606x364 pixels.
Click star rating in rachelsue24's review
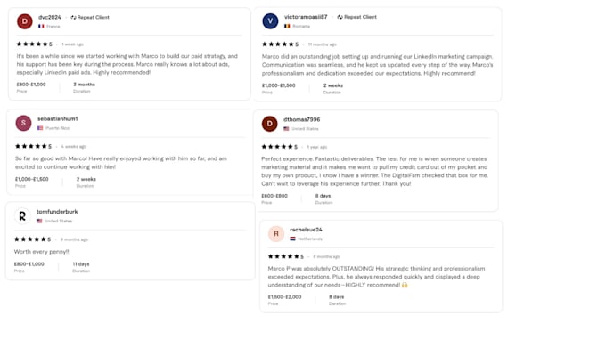tap(286, 256)
